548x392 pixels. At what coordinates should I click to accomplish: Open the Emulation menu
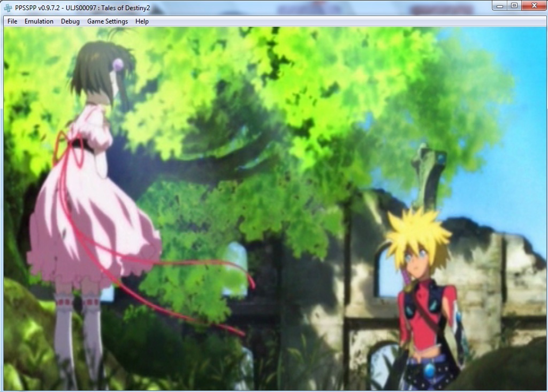pyautogui.click(x=39, y=21)
